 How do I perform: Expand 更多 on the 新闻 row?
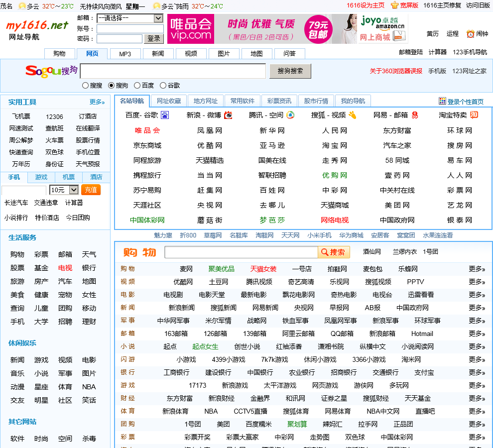click(x=477, y=308)
